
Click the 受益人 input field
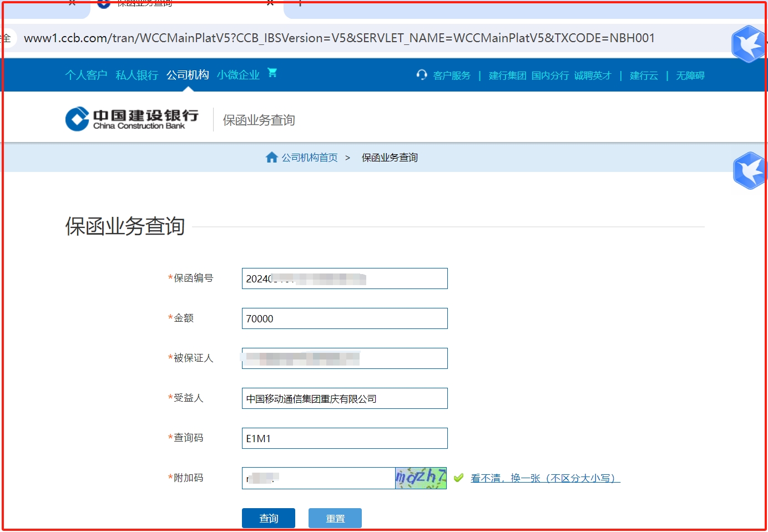[345, 398]
